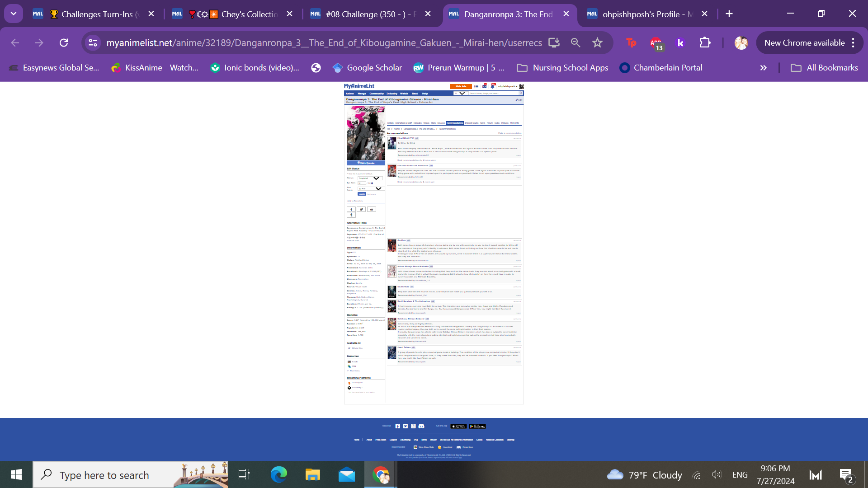Open the search category dropdown on MAL
This screenshot has width=868, height=488.
point(460,93)
